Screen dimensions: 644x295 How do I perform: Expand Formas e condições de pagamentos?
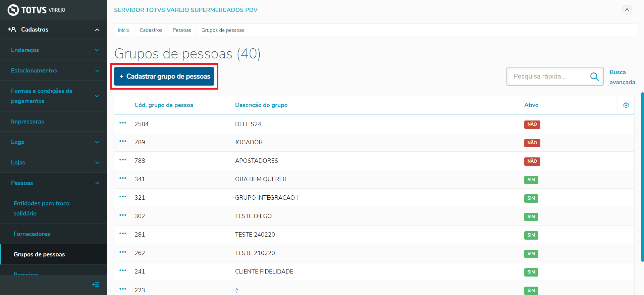point(54,96)
